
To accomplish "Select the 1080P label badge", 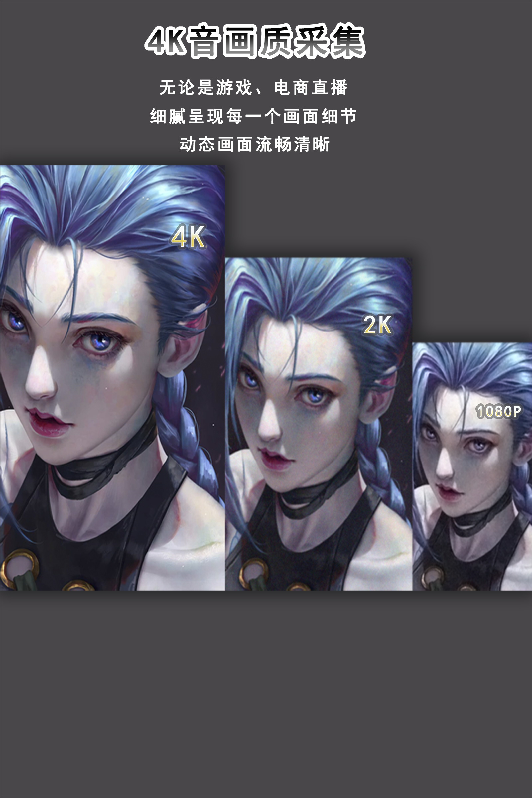I will [498, 411].
